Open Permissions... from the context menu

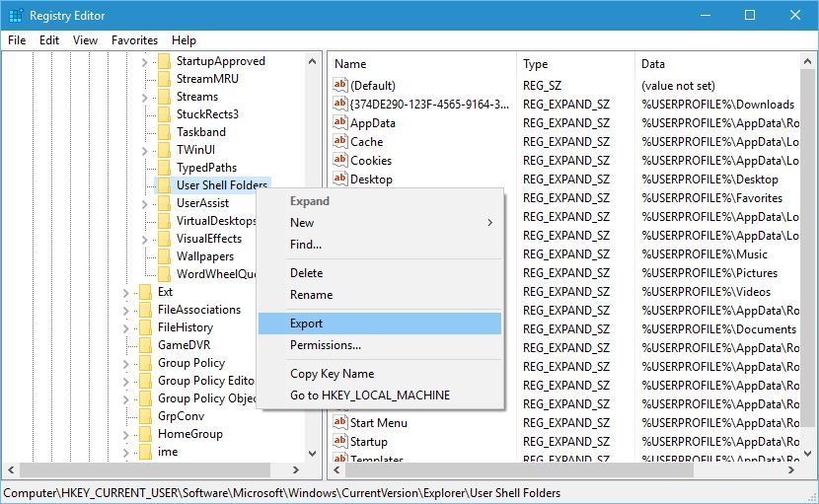pyautogui.click(x=380, y=344)
